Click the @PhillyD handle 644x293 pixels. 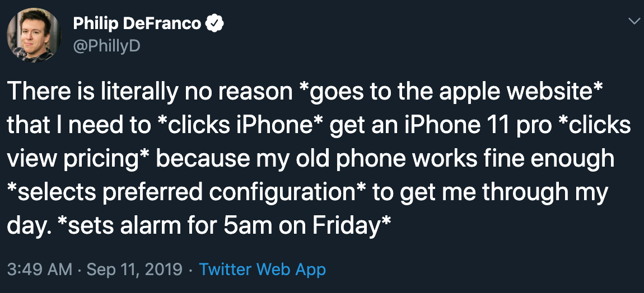point(106,45)
